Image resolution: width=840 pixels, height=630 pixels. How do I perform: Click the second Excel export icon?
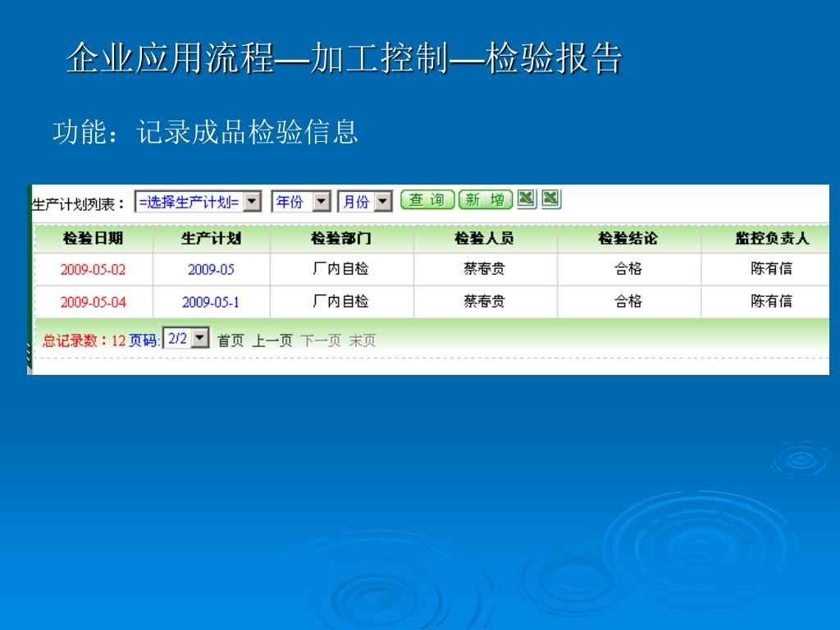click(550, 199)
